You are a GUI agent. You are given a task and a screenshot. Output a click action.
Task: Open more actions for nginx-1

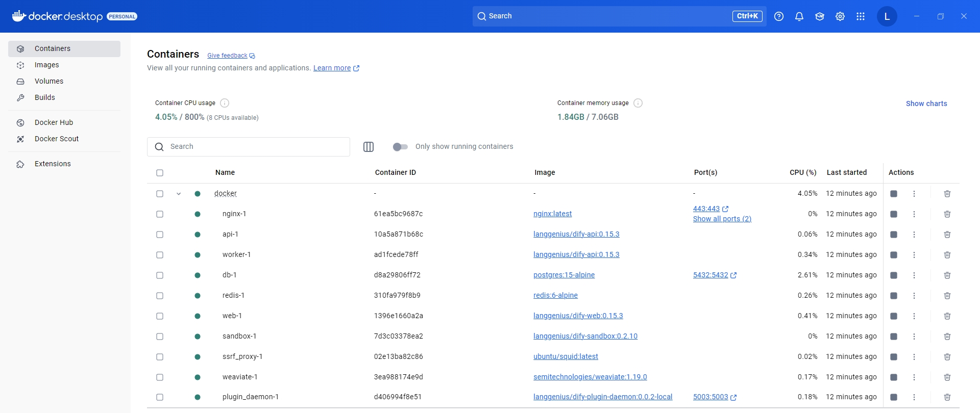tap(914, 214)
